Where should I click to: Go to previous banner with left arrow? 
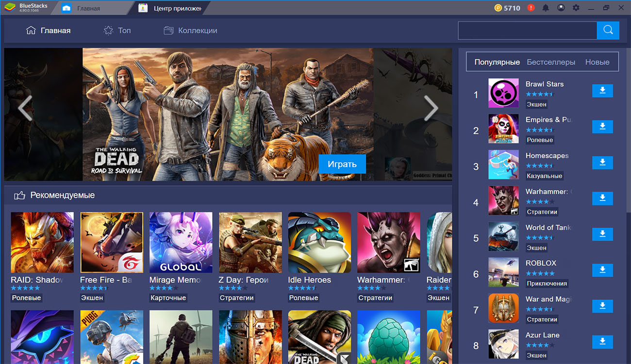(x=25, y=108)
